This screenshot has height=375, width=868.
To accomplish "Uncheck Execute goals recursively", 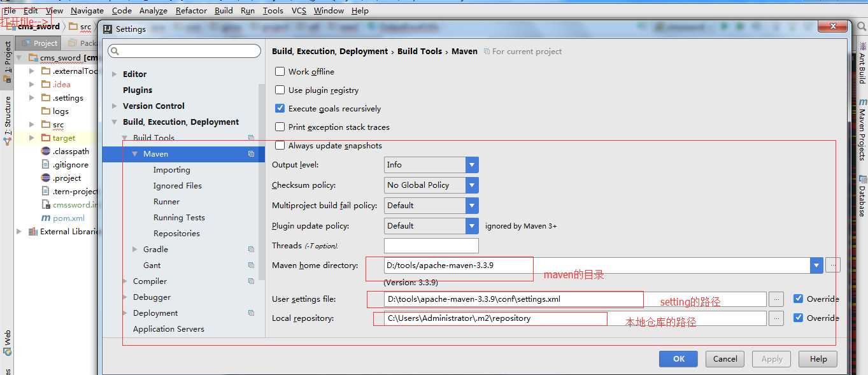I will (x=280, y=108).
